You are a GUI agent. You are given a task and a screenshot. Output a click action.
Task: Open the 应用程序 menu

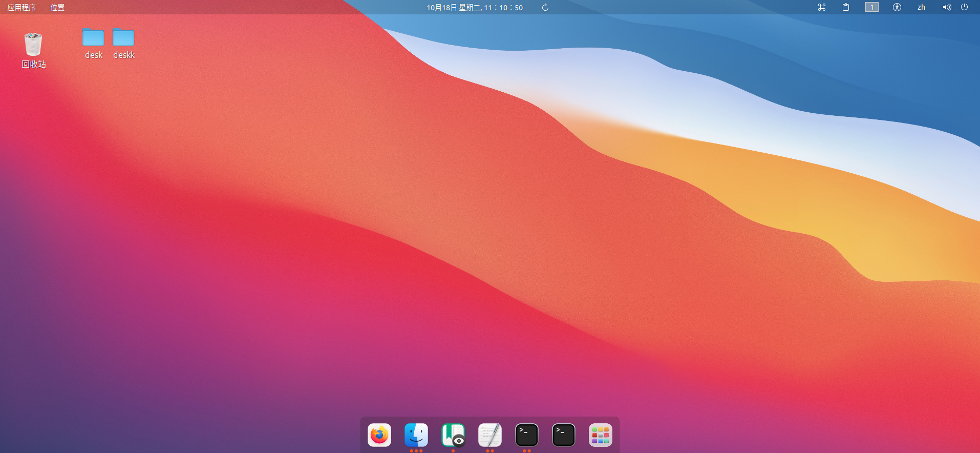pos(22,7)
